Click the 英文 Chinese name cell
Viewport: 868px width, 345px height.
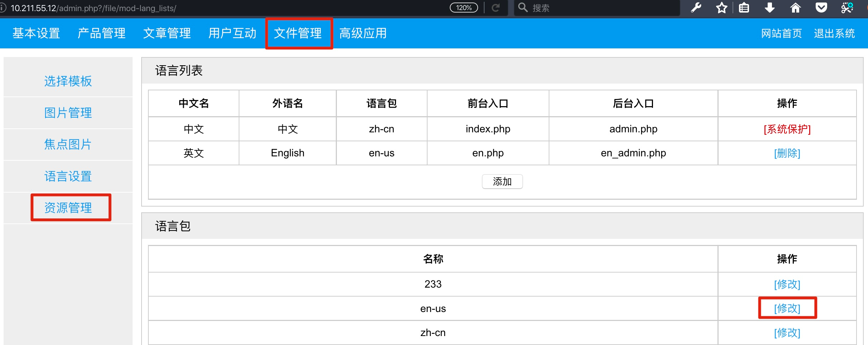click(x=194, y=153)
